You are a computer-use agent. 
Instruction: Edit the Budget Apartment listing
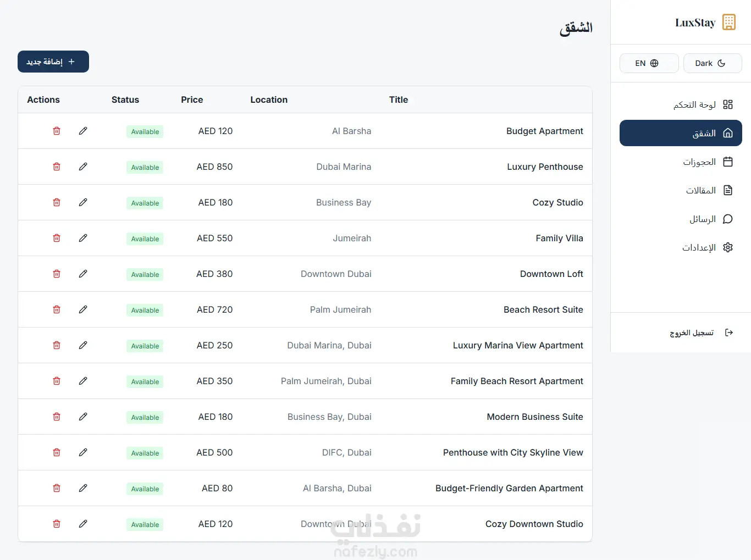pyautogui.click(x=83, y=131)
